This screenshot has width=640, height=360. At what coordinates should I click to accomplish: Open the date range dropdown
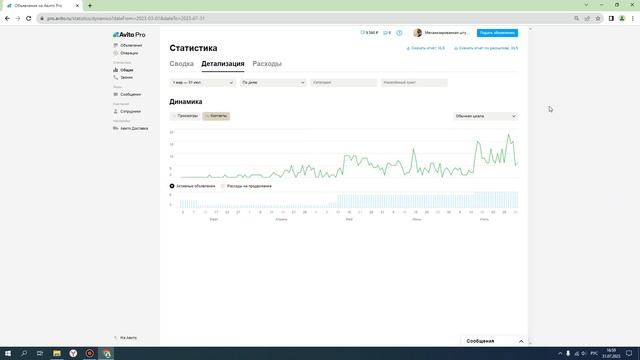202,82
